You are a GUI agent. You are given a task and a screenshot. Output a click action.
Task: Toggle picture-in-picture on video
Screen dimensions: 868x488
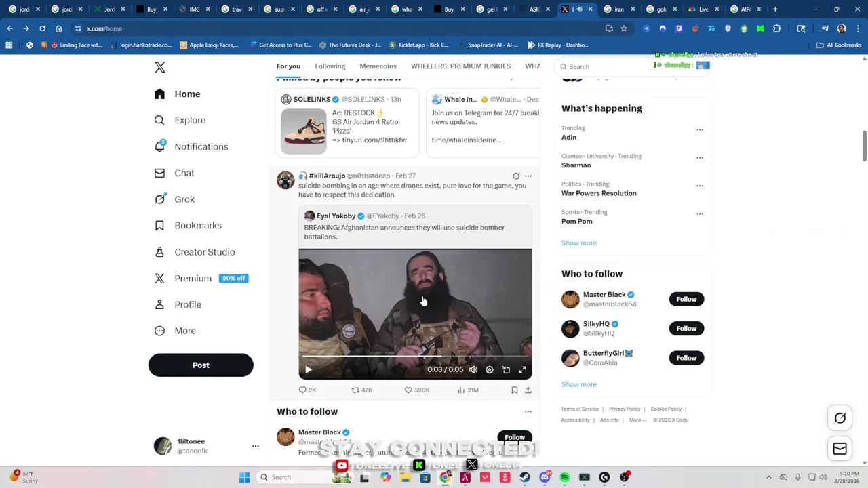(x=506, y=369)
